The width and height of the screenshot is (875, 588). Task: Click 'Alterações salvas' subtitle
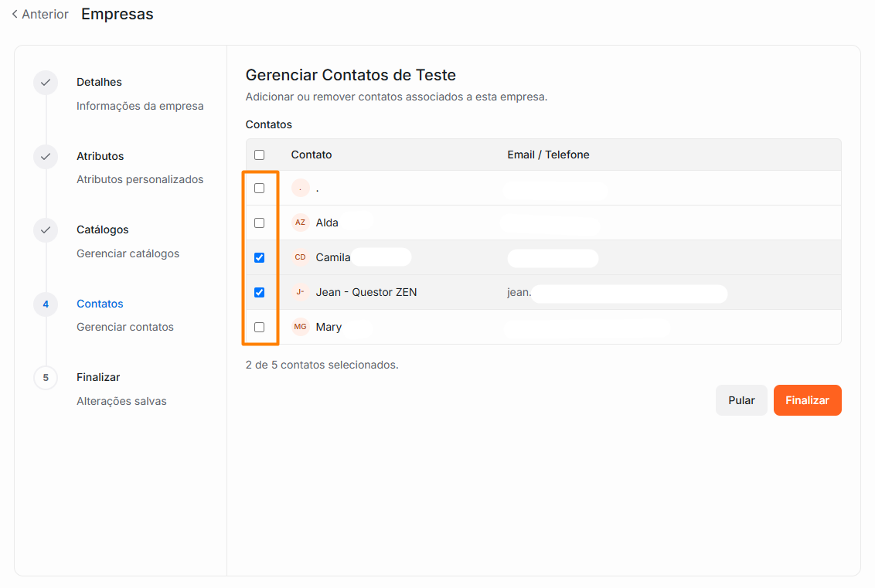coord(121,401)
